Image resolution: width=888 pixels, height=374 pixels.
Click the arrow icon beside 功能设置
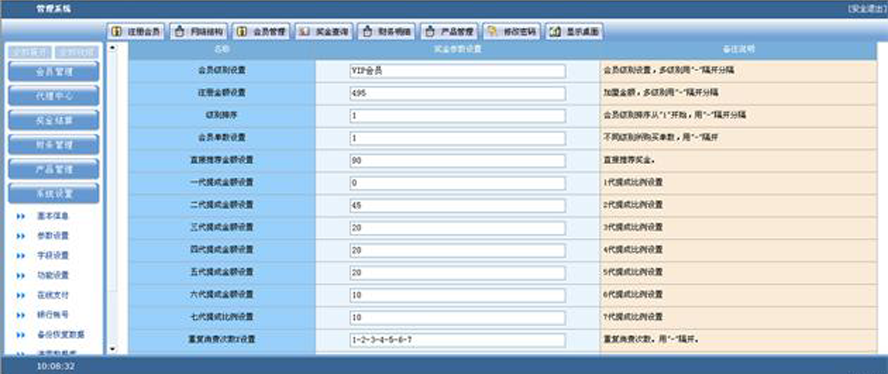pyautogui.click(x=21, y=276)
